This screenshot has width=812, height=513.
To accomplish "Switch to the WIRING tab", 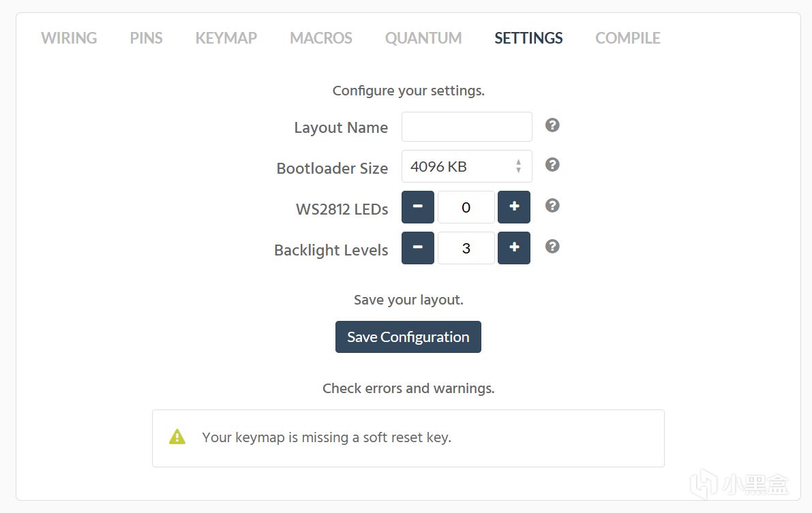I will point(69,38).
